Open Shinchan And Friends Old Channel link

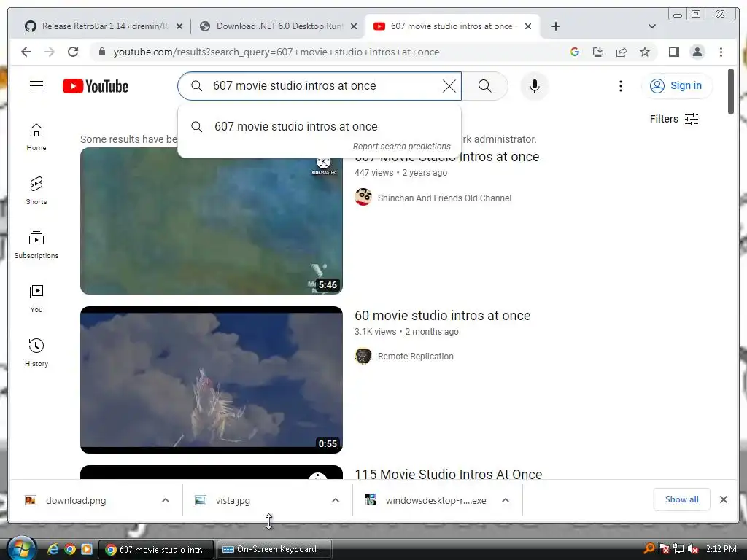click(x=444, y=198)
